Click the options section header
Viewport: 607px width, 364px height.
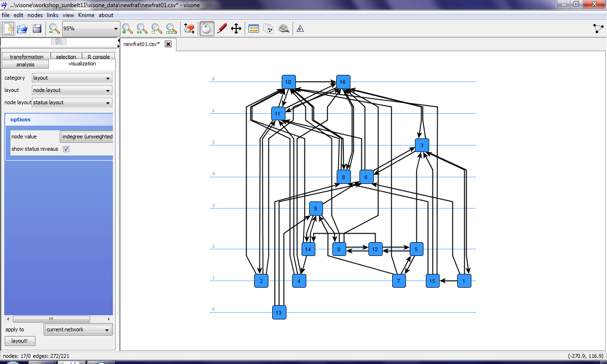[59, 119]
